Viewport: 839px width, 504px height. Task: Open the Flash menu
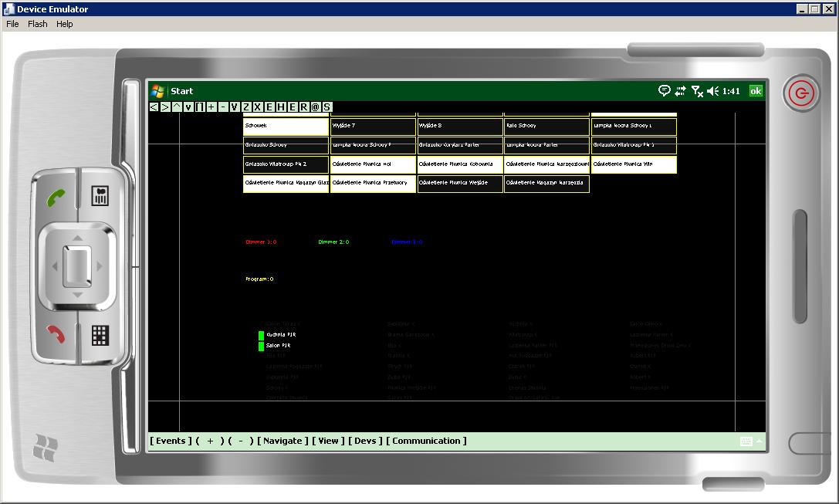coord(38,24)
